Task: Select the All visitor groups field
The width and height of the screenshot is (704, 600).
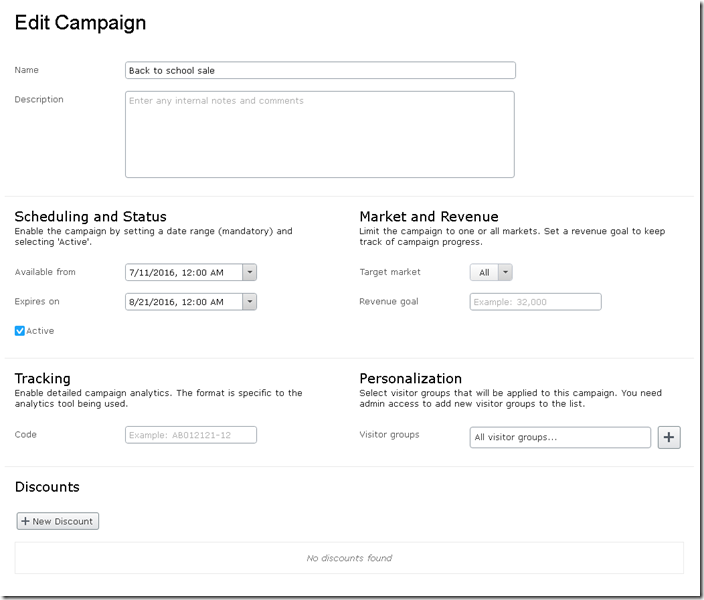Action: click(x=560, y=438)
